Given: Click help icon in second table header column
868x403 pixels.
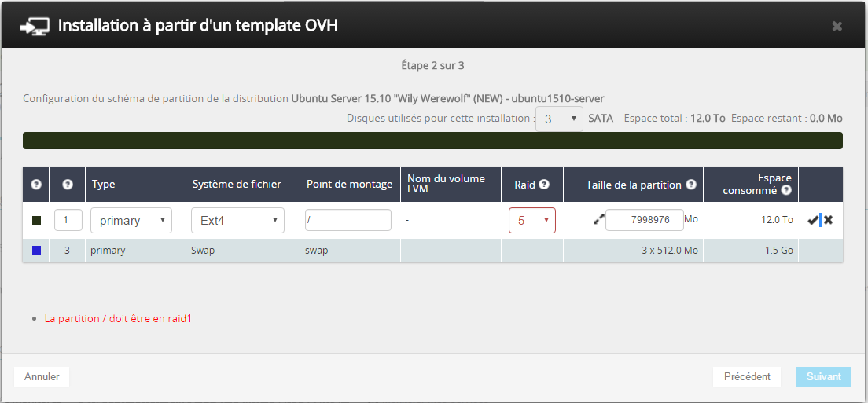Looking at the screenshot, I should click(68, 185).
